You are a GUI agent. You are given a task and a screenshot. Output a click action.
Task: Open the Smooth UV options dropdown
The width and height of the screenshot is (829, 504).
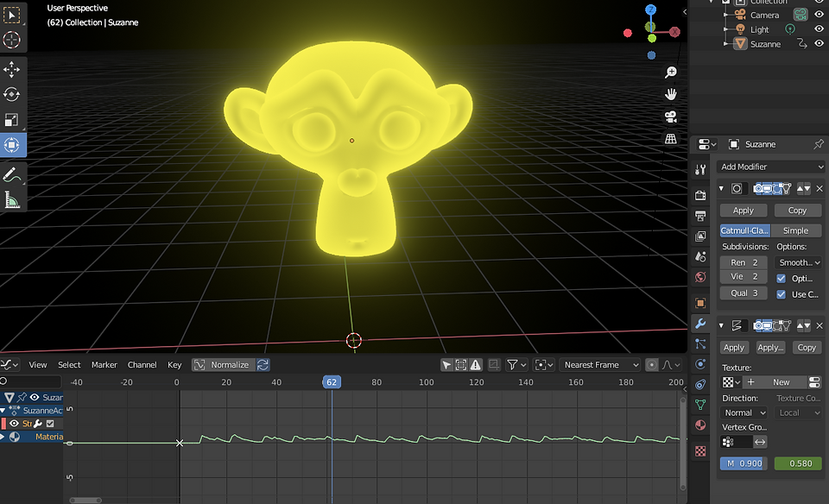(798, 262)
